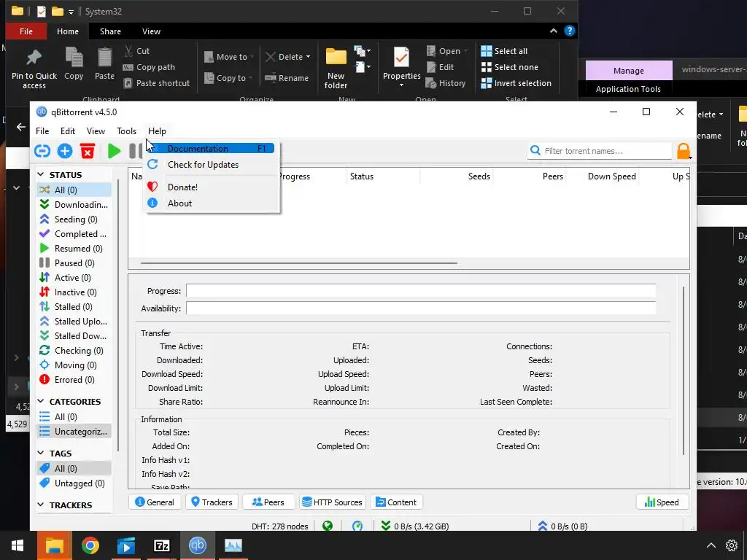Image resolution: width=747 pixels, height=560 pixels.
Task: Click the details panel vertical scrollbar
Action: (684, 370)
